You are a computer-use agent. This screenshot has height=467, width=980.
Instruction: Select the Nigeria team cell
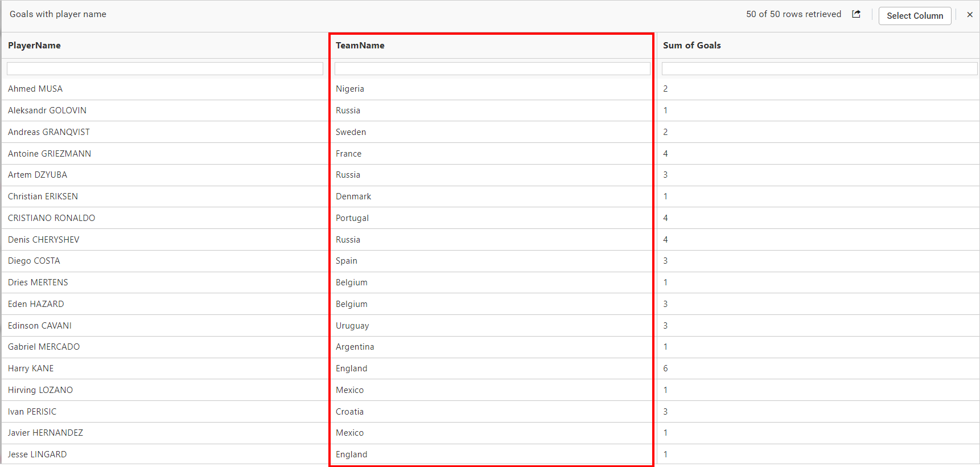[350, 88]
